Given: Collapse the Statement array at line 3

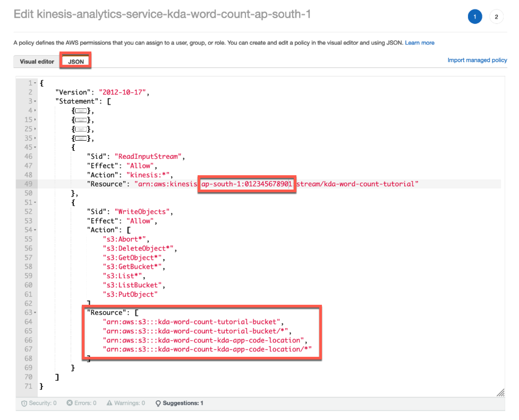Looking at the screenshot, I should [x=35, y=101].
